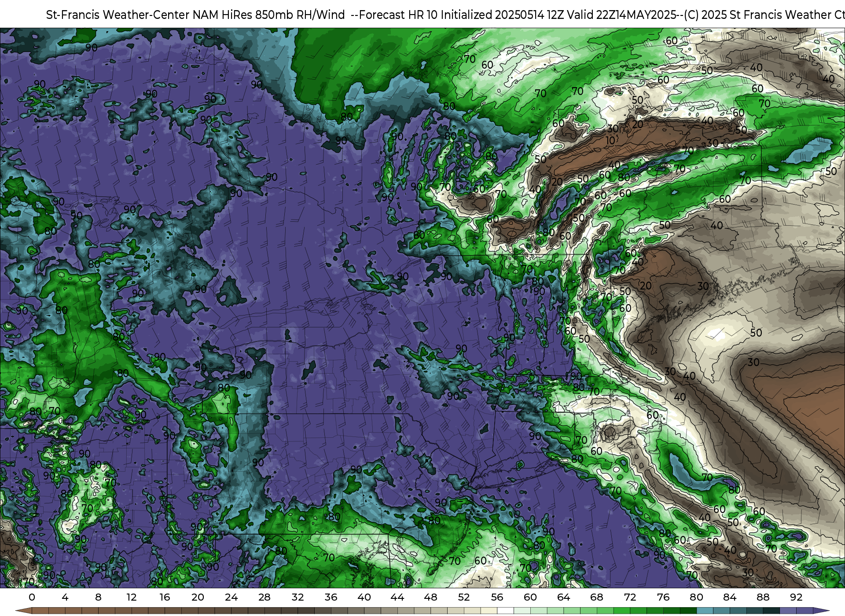
Task: Click colorbar tick label '56'
Action: (x=497, y=597)
